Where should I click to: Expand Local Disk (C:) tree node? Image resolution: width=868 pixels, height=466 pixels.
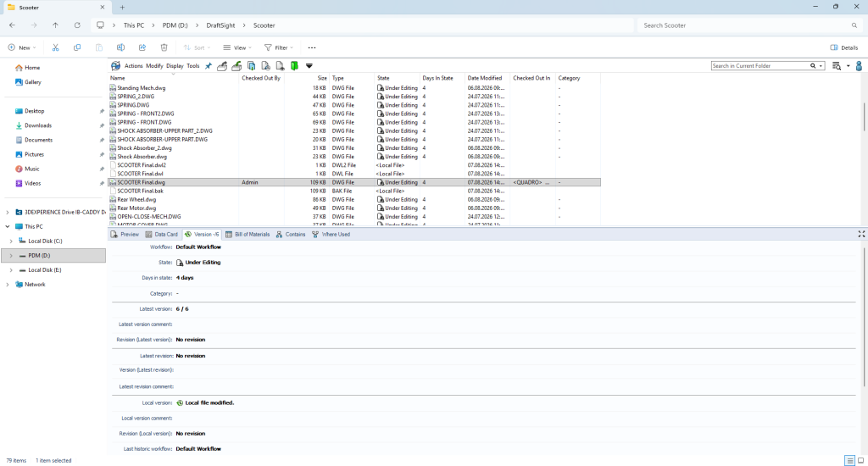coord(11,241)
